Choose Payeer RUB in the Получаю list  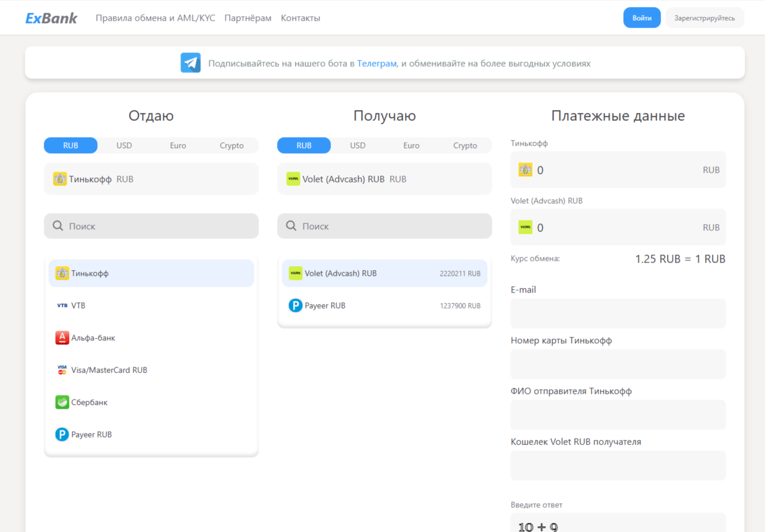coord(385,306)
